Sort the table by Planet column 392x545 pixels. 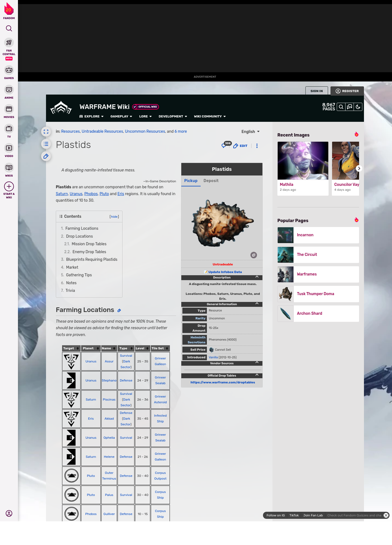coord(91,348)
